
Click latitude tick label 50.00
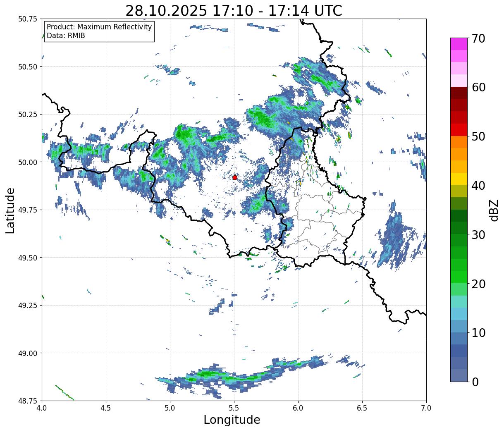pos(28,162)
